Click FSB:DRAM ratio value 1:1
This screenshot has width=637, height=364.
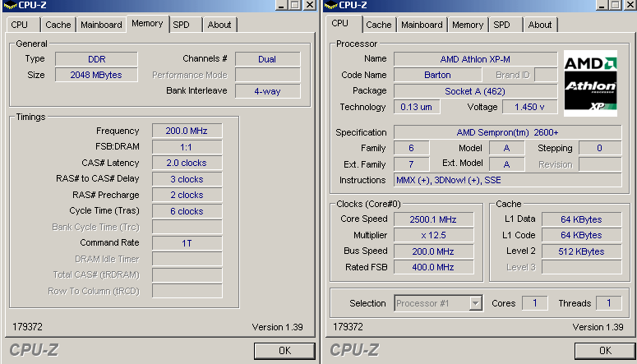coord(187,147)
